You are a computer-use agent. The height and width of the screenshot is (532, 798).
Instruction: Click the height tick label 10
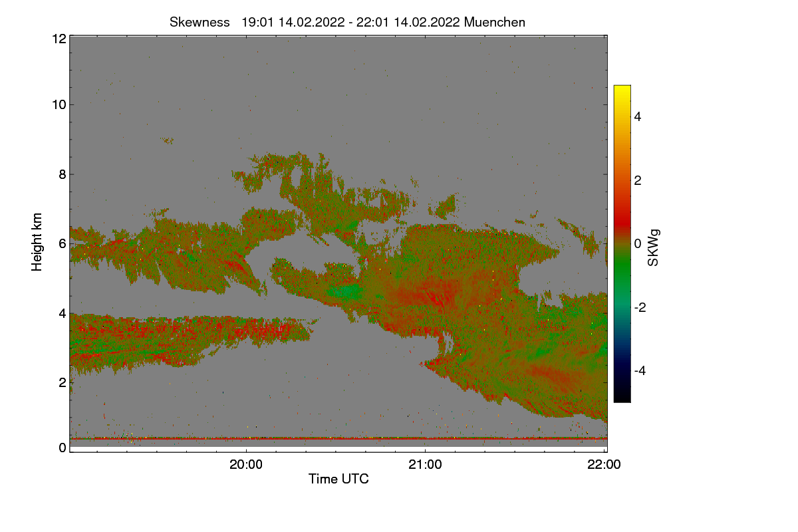[x=59, y=104]
